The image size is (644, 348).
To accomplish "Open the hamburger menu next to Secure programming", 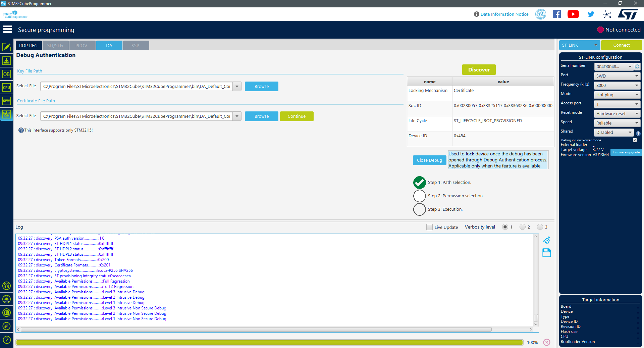I will [x=7, y=29].
